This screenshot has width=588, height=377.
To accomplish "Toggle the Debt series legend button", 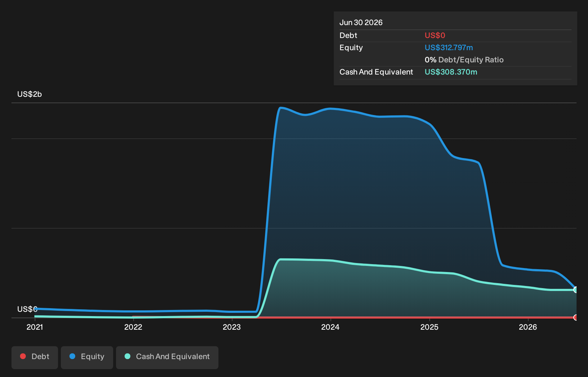I will coord(35,357).
